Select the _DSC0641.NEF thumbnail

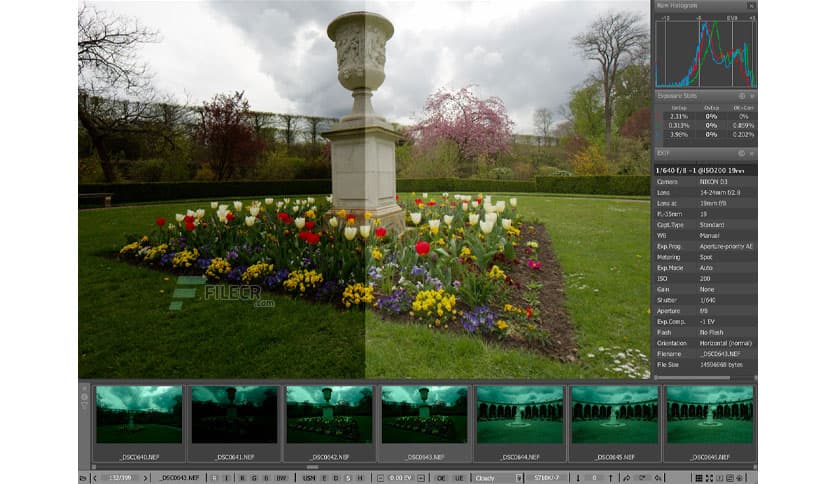(x=234, y=424)
